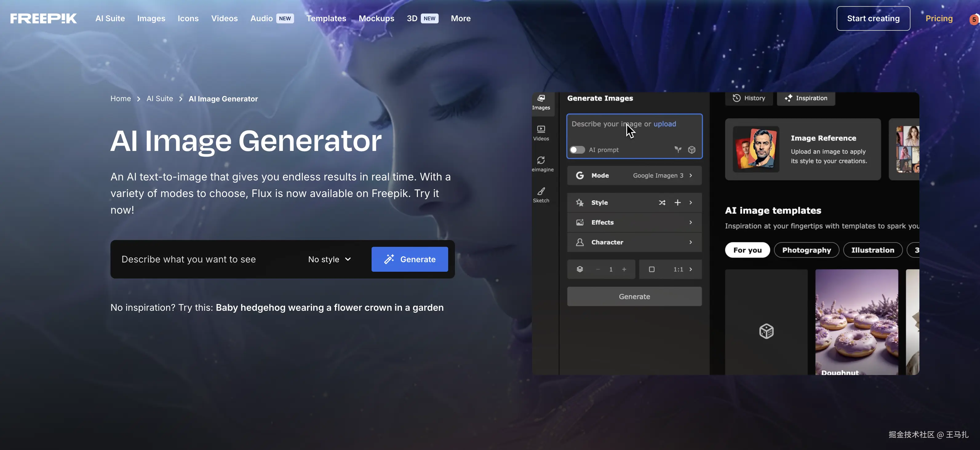Click the Style star icon

tap(580, 203)
